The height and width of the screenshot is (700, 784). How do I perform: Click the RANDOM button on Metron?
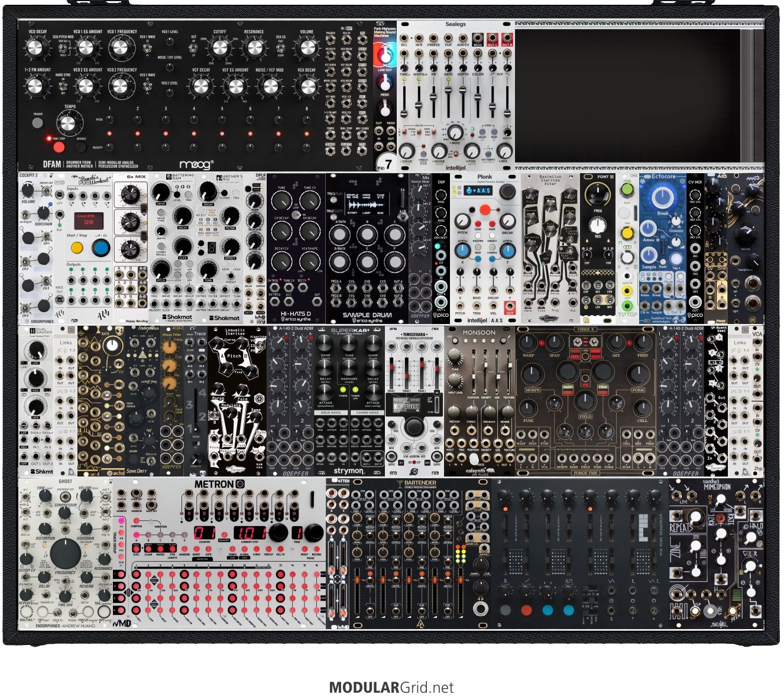tap(184, 549)
